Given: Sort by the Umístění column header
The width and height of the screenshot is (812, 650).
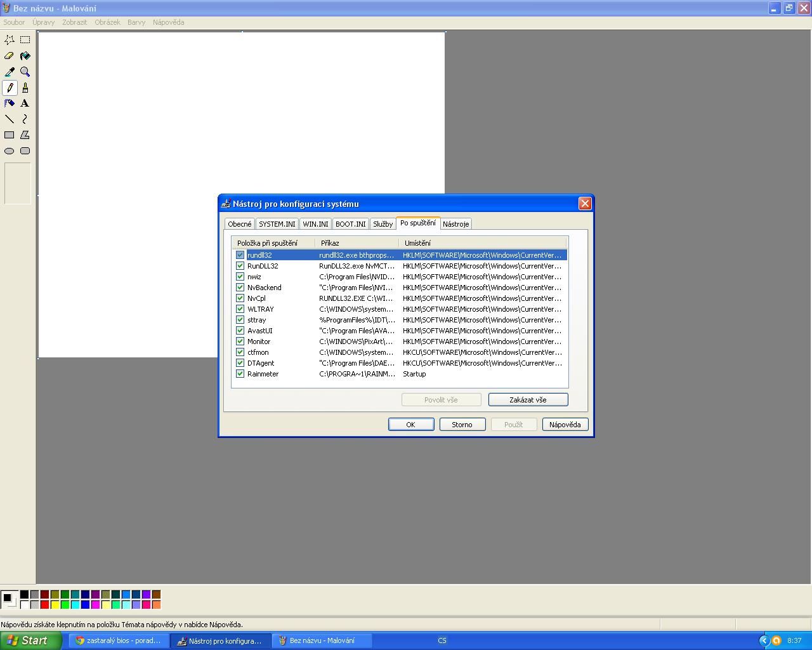Looking at the screenshot, I should 483,243.
